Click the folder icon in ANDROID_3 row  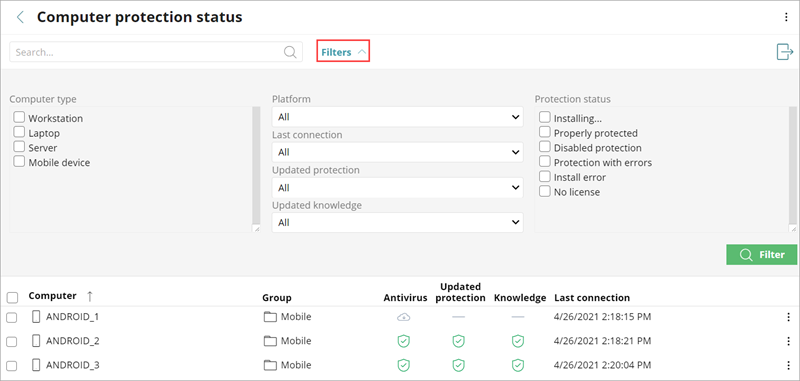tap(270, 365)
